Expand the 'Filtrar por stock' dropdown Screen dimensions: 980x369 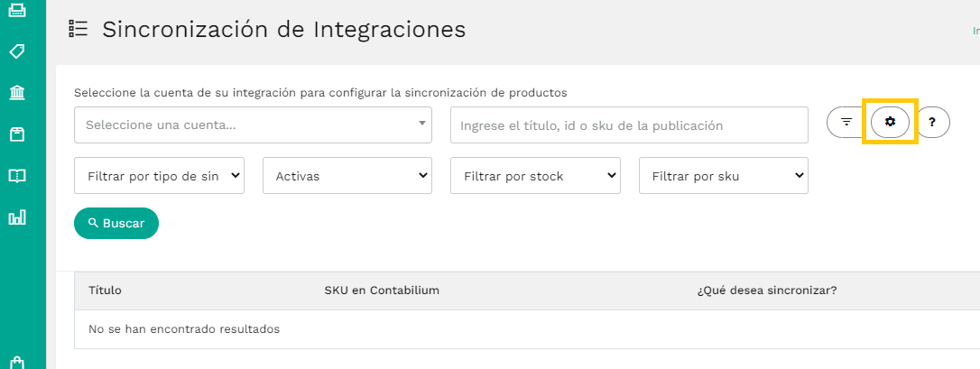(535, 176)
